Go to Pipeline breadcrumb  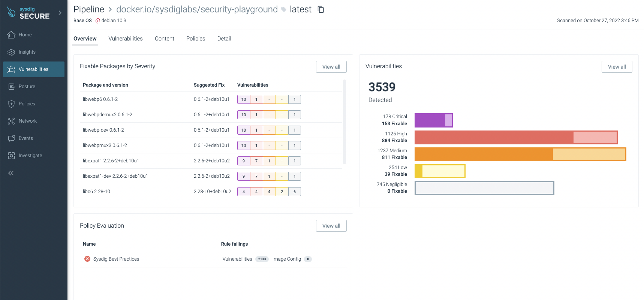[x=89, y=9]
